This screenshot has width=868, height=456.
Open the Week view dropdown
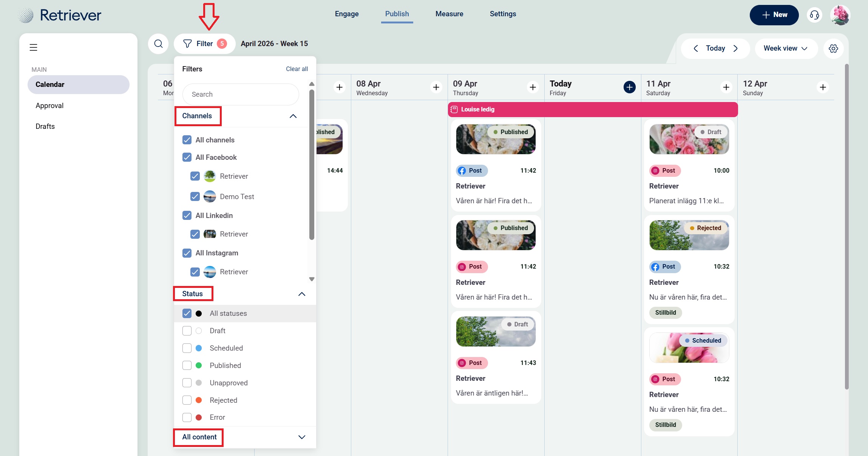(786, 48)
